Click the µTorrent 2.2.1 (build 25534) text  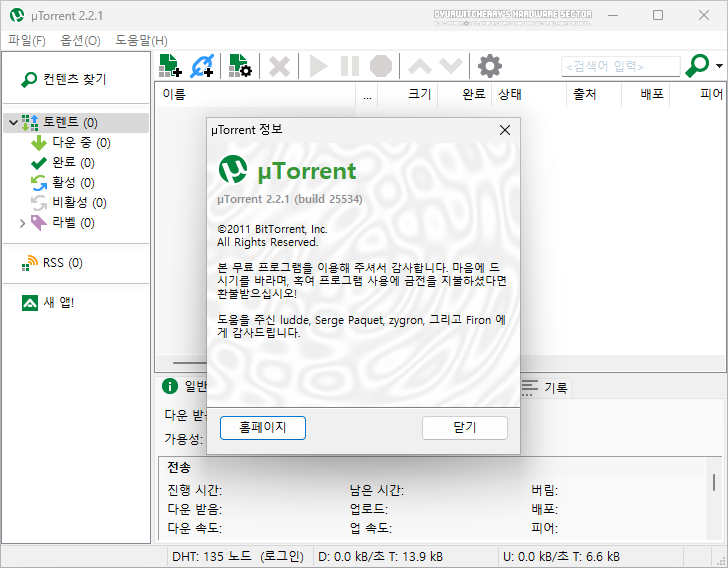(290, 199)
